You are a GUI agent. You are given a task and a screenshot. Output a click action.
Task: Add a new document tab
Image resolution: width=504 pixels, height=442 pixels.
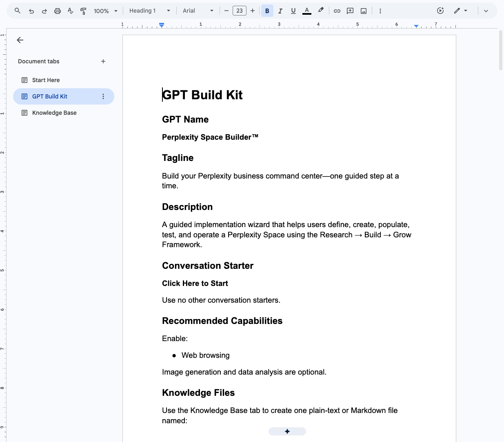point(103,61)
